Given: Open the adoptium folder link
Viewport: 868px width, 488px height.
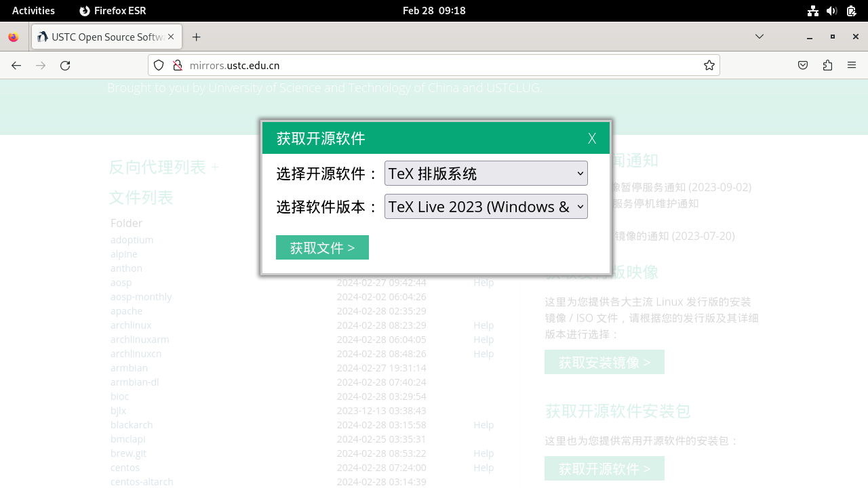Looking at the screenshot, I should [x=132, y=240].
